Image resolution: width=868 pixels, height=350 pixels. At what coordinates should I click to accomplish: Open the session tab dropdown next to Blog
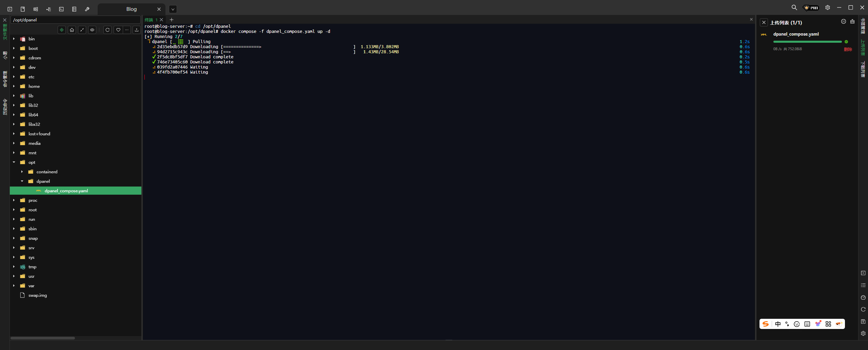pos(173,9)
